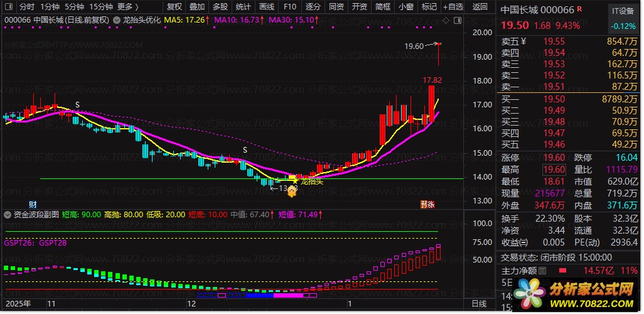The width and height of the screenshot is (644, 314).
Task: Open the F10 company info
Action: click(x=290, y=6)
